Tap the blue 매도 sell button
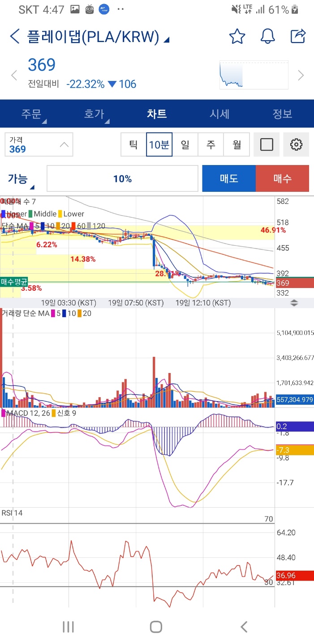314x644 pixels. click(229, 178)
